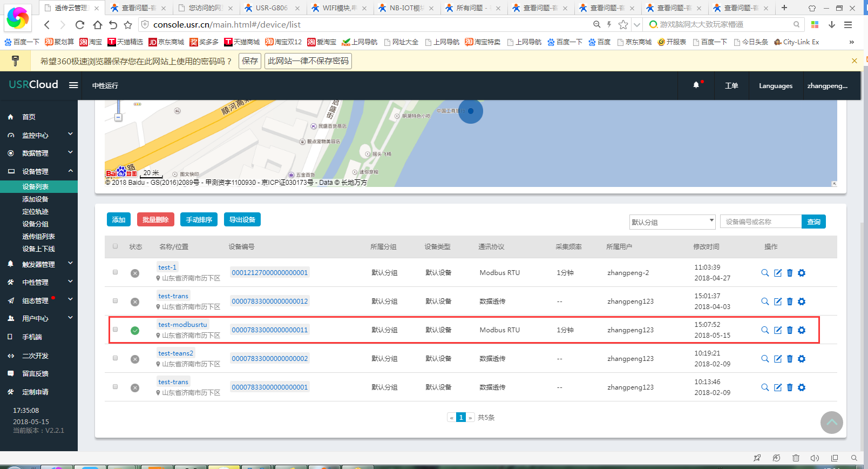This screenshot has width=868, height=469.
Task: Open device link 00007833000000000011
Action: pos(269,330)
